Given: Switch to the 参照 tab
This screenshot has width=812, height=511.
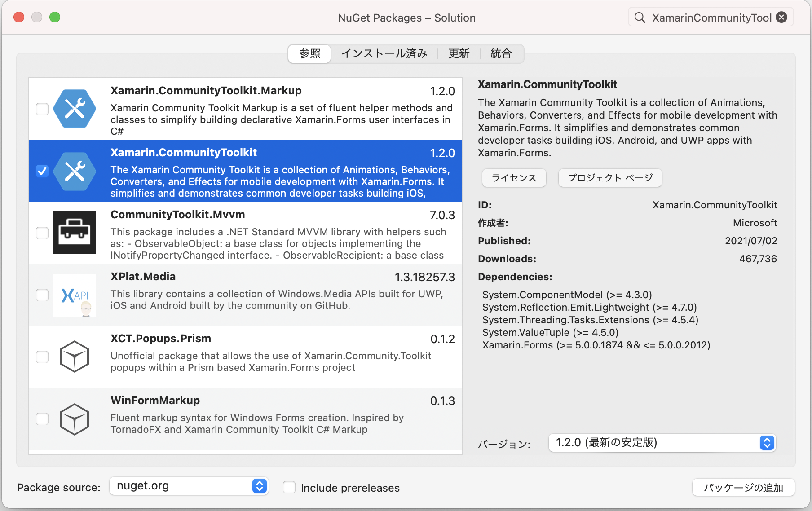Looking at the screenshot, I should tap(310, 54).
